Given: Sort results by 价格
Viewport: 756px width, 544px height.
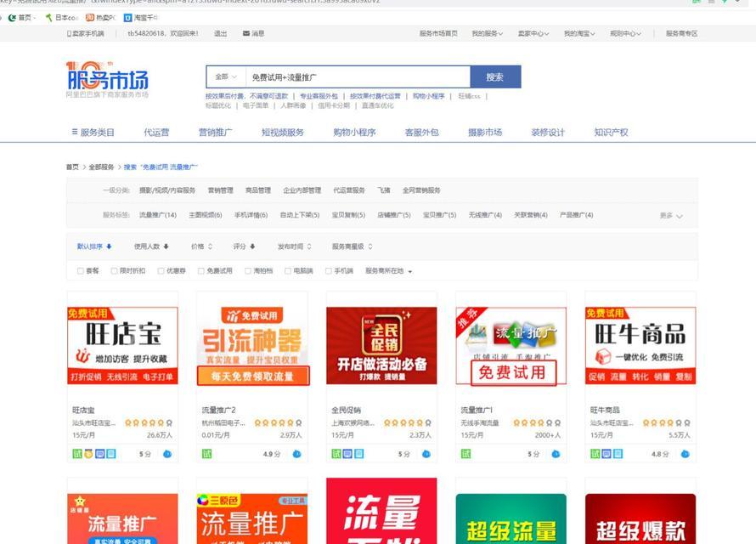Looking at the screenshot, I should tap(201, 246).
